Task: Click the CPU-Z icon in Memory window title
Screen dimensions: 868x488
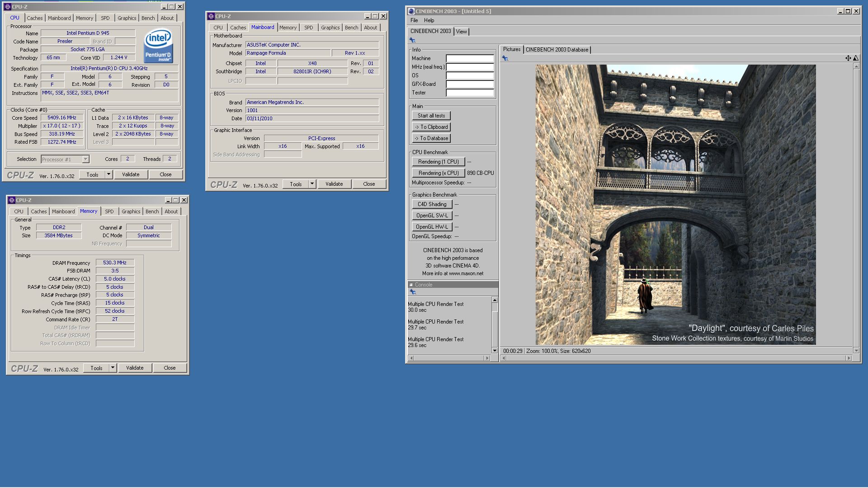Action: tap(12, 200)
